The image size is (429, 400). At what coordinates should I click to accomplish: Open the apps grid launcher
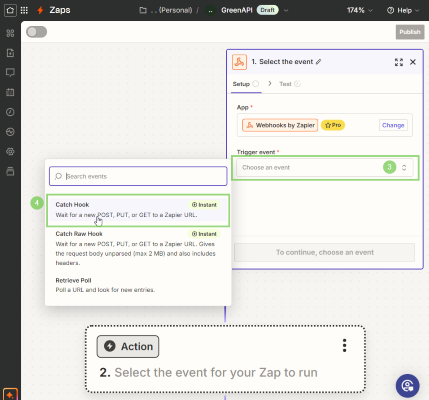tap(24, 10)
